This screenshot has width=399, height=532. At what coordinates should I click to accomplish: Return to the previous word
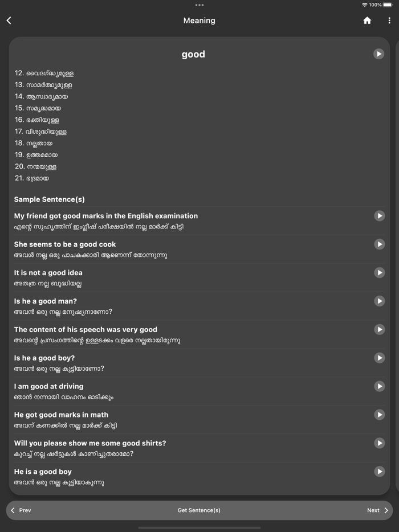[22, 510]
